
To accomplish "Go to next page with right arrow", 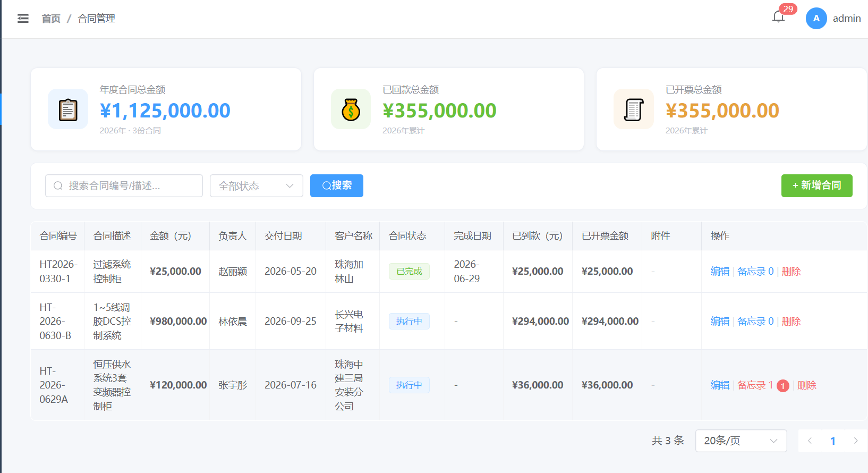I will click(856, 441).
